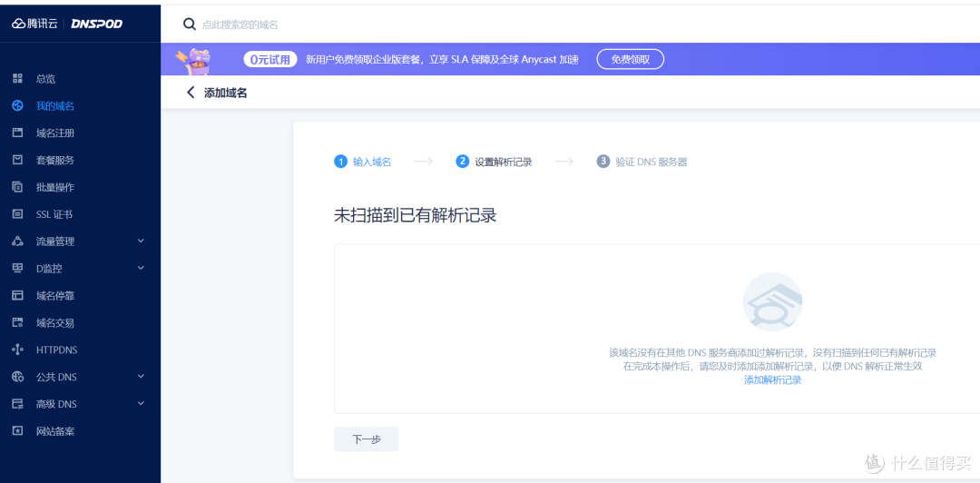Click the 高级 DNS sidebar icon

[x=17, y=404]
